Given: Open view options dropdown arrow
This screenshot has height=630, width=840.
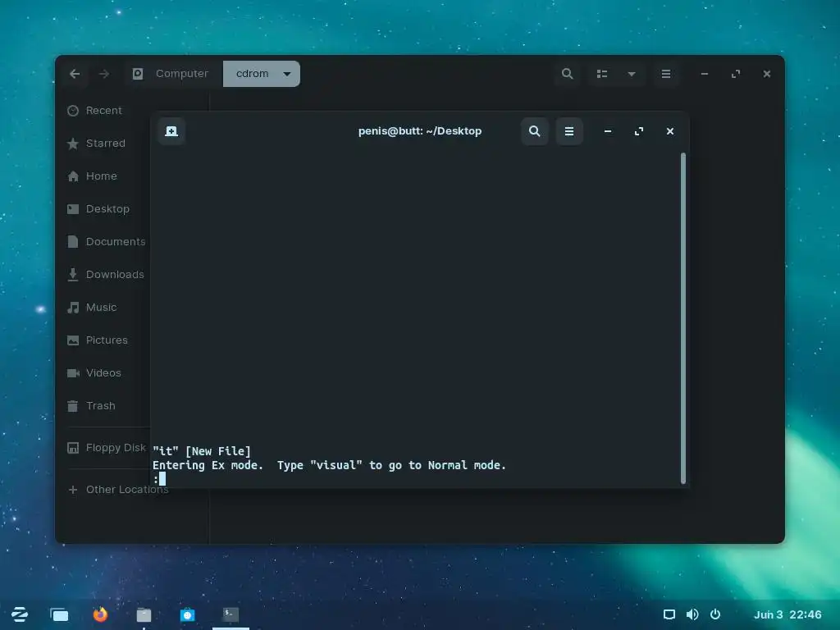Looking at the screenshot, I should point(632,74).
